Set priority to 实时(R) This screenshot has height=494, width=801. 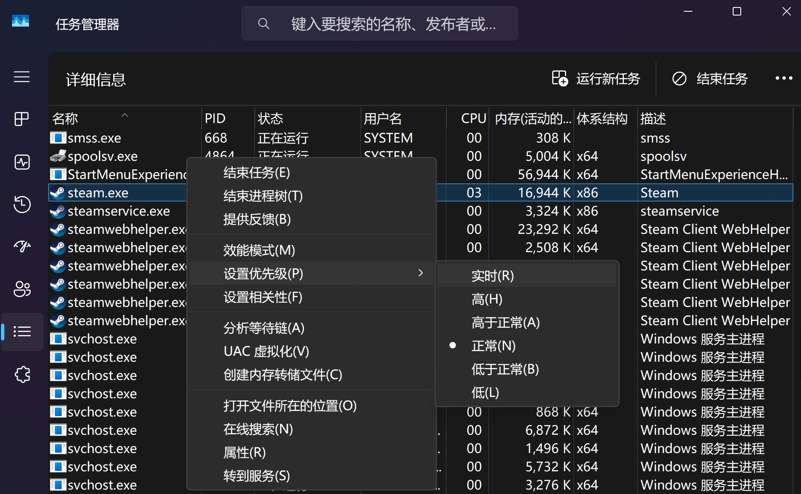point(492,276)
